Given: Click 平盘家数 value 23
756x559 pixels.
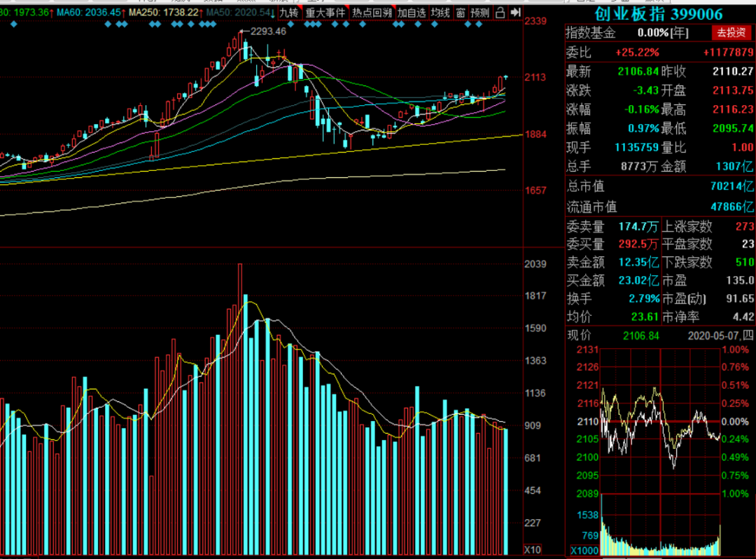Looking at the screenshot, I should (x=748, y=244).
